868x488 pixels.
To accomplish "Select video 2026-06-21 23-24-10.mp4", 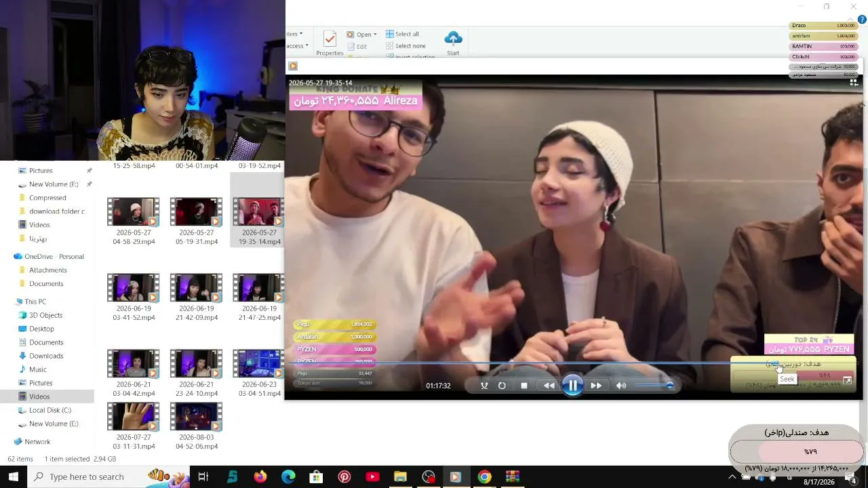I will pyautogui.click(x=197, y=373).
